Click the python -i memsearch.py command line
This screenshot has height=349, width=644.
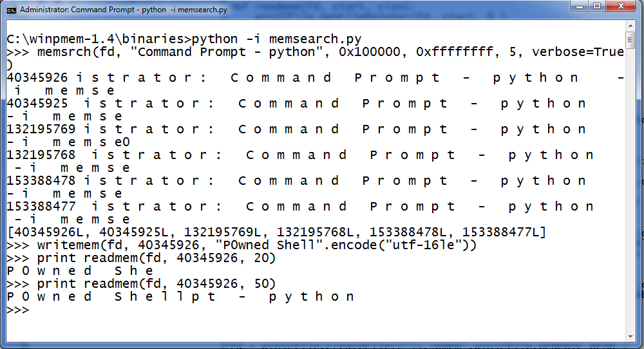click(x=184, y=39)
